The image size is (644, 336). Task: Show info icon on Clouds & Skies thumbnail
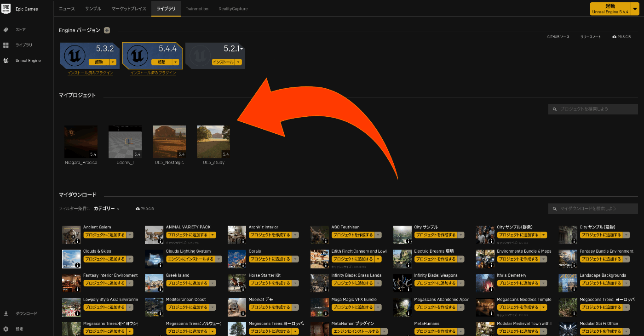click(78, 265)
